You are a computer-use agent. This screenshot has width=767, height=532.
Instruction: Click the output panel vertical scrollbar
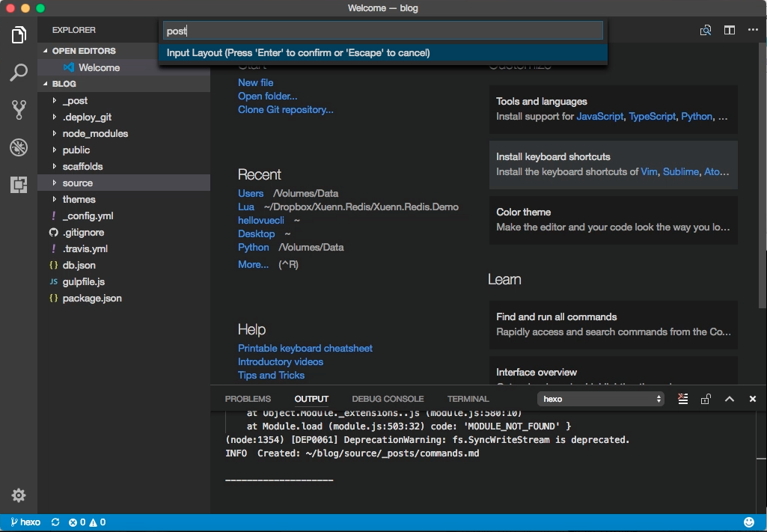[x=761, y=459]
